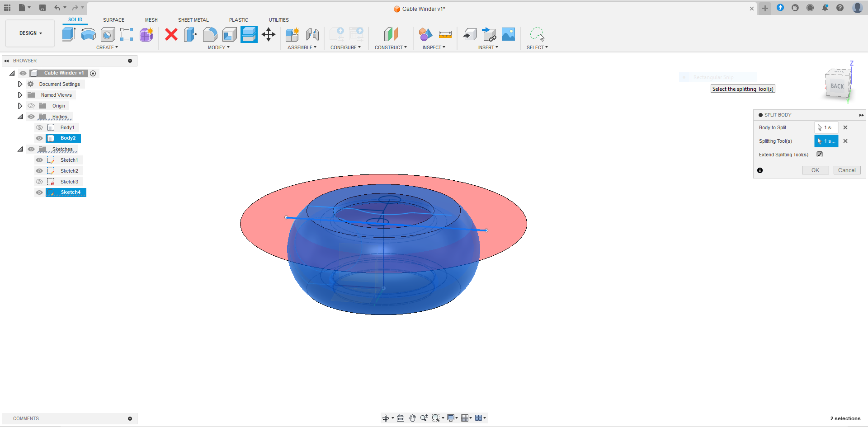Switch to the SURFACE tab
This screenshot has width=868, height=427.
[x=113, y=20]
